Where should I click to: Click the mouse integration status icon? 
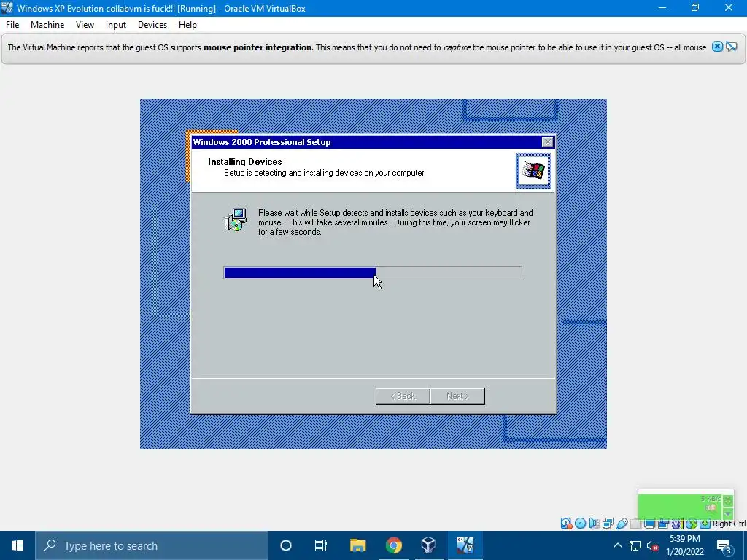[692, 524]
